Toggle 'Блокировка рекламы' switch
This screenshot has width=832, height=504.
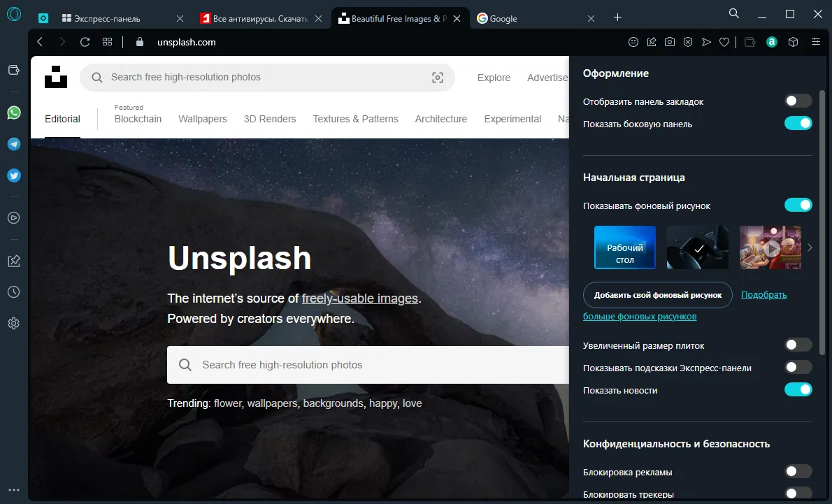pyautogui.click(x=798, y=471)
